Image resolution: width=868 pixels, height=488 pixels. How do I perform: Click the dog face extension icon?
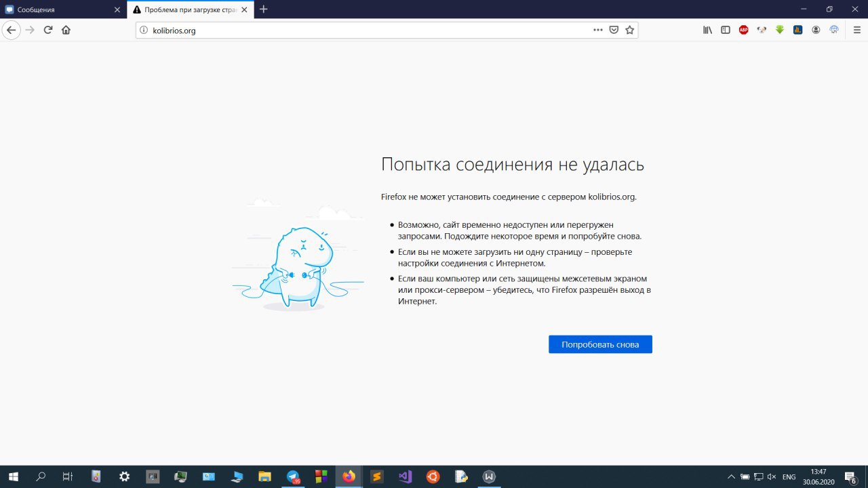tap(762, 30)
